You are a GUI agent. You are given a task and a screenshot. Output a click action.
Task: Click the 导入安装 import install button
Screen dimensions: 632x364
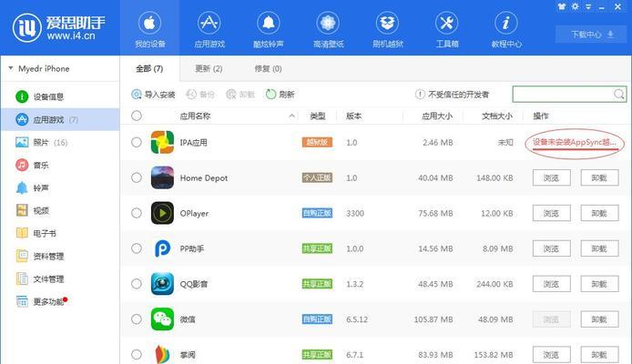[153, 95]
